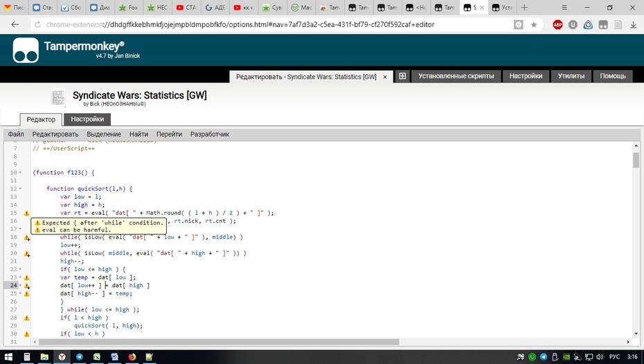Screen dimensions: 644x364
Task: Switch input language РУС in tray
Action: [x=614, y=356]
